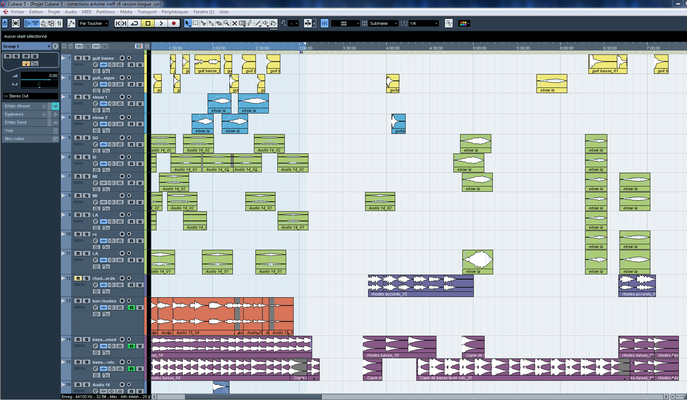Open the Édition menu
687x400 pixels.
click(36, 12)
